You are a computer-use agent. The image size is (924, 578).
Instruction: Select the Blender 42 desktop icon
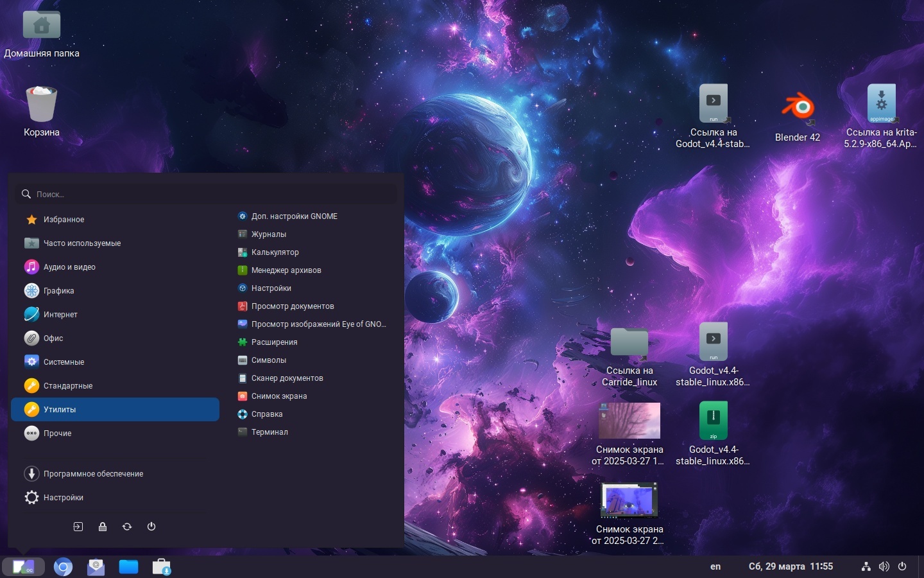(x=798, y=117)
